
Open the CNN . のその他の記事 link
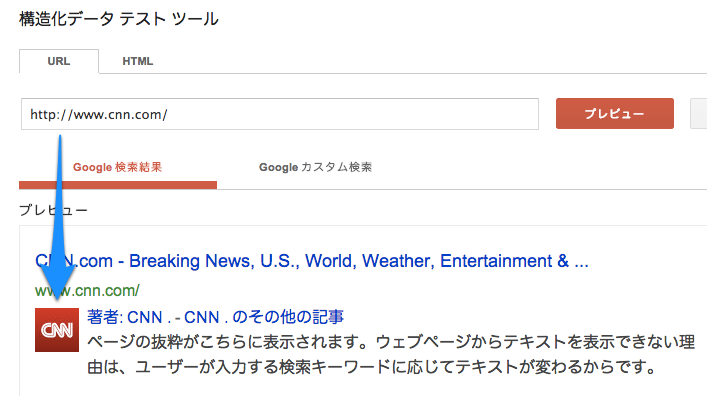tap(264, 317)
